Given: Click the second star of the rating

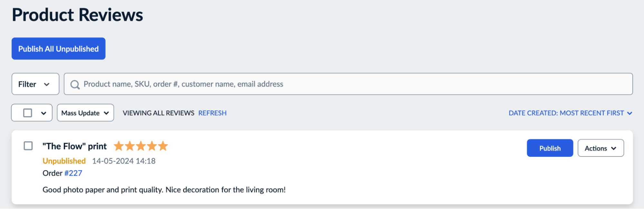Looking at the screenshot, I should pos(130,146).
